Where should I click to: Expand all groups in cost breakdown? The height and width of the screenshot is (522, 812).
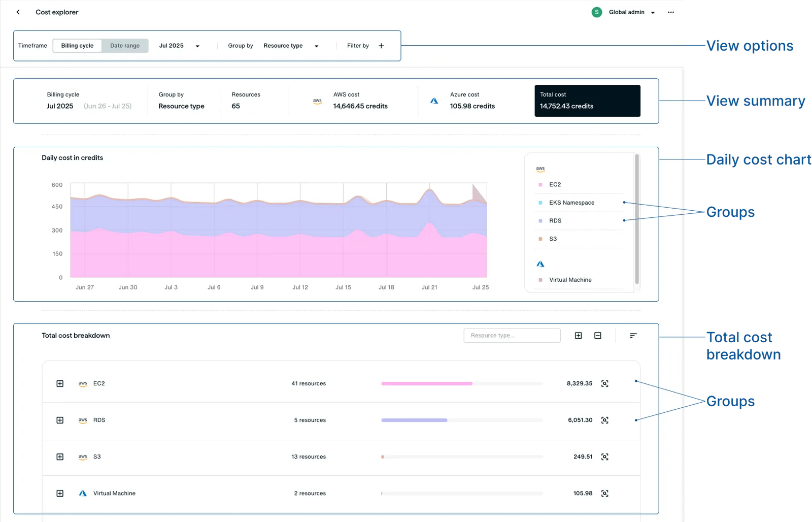pyautogui.click(x=578, y=336)
